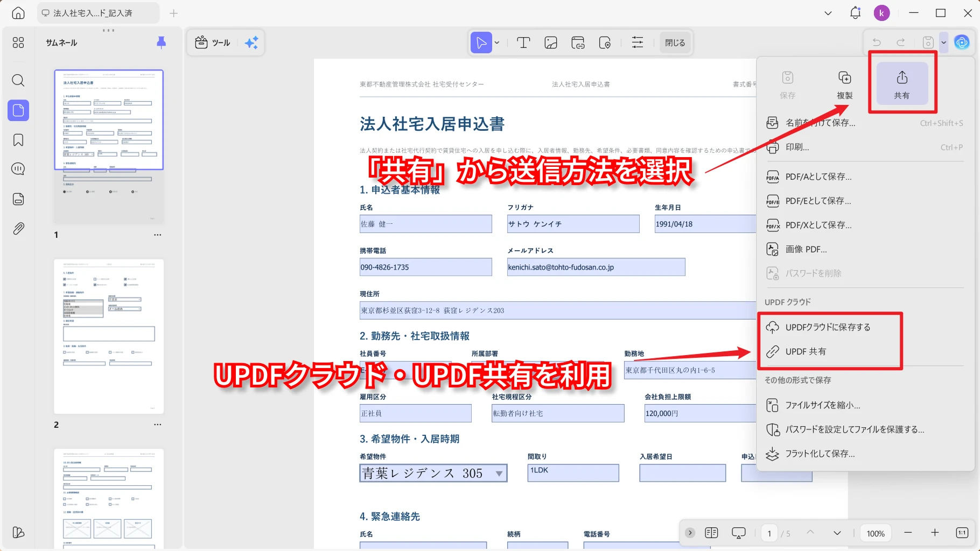Open the search panel in left sidebar
The height and width of the screenshot is (551, 980).
[x=18, y=81]
